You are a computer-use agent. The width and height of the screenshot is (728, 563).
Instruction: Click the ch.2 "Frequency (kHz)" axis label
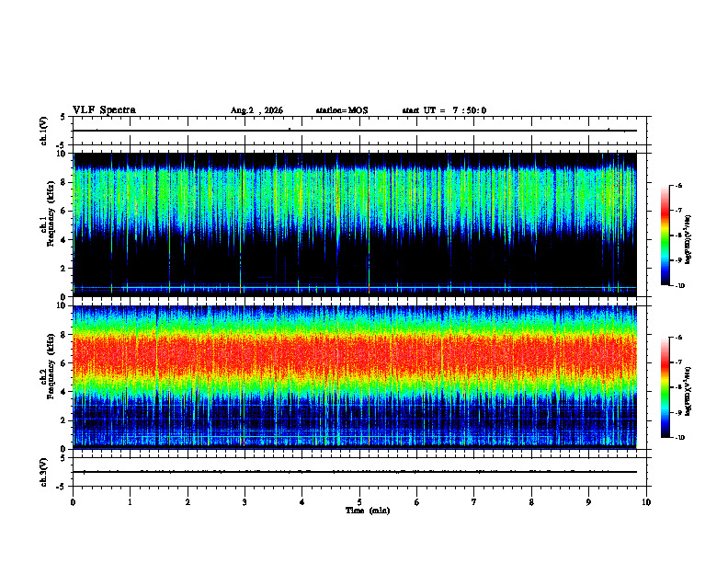point(51,366)
